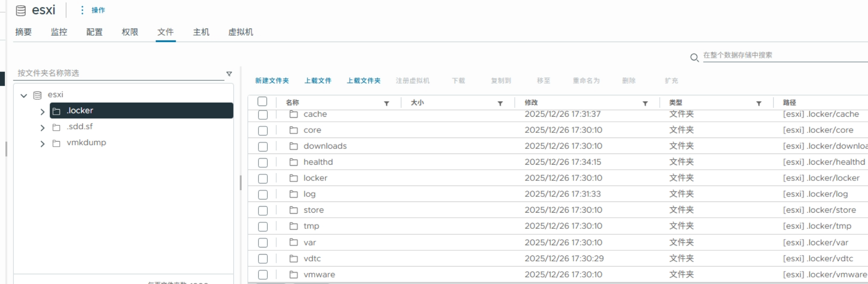This screenshot has width=868, height=284.
Task: Click the esxi datastore icon in header
Action: click(21, 11)
